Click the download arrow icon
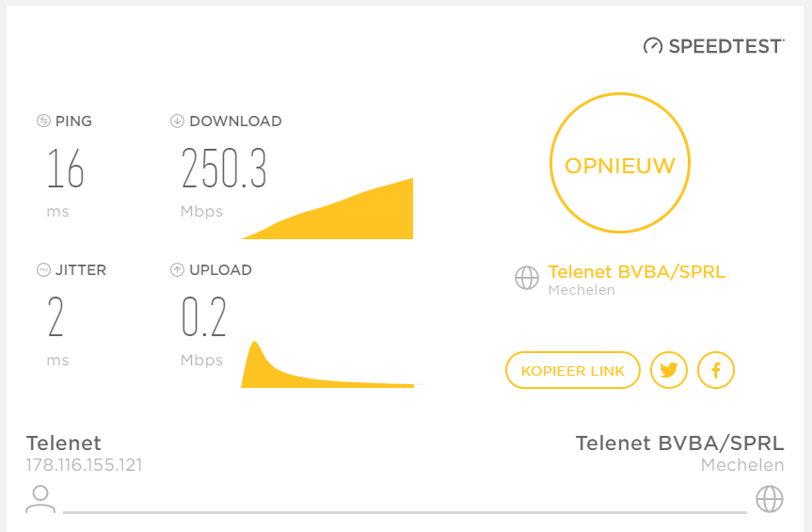 (x=177, y=121)
